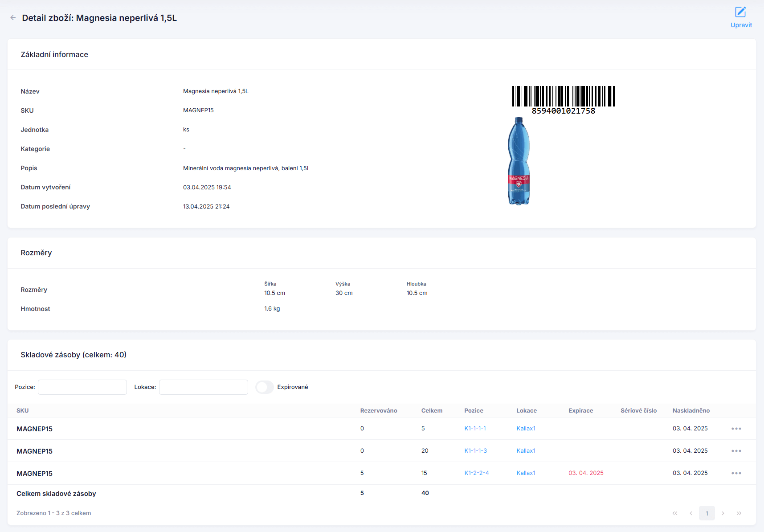Viewport: 764px width, 532px height.
Task: Sort by Expirace column header
Action: (x=581, y=411)
